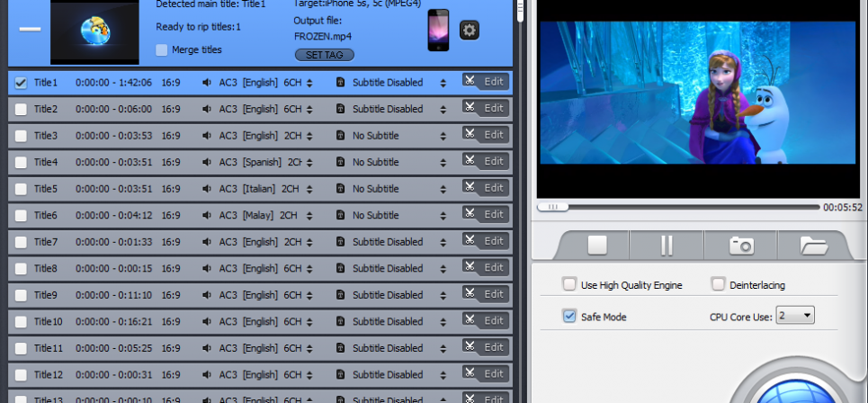The image size is (868, 403).
Task: Click the speaker audio icon for Title8
Action: 207,268
